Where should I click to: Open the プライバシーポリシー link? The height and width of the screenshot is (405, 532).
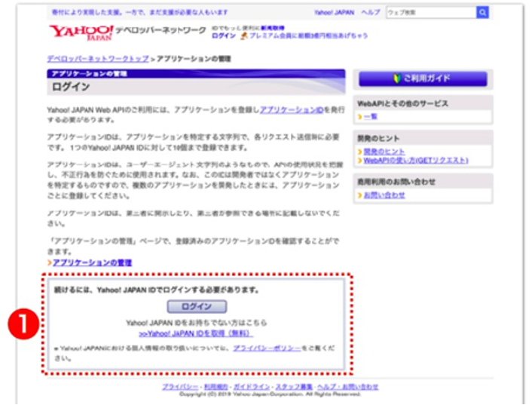267,348
